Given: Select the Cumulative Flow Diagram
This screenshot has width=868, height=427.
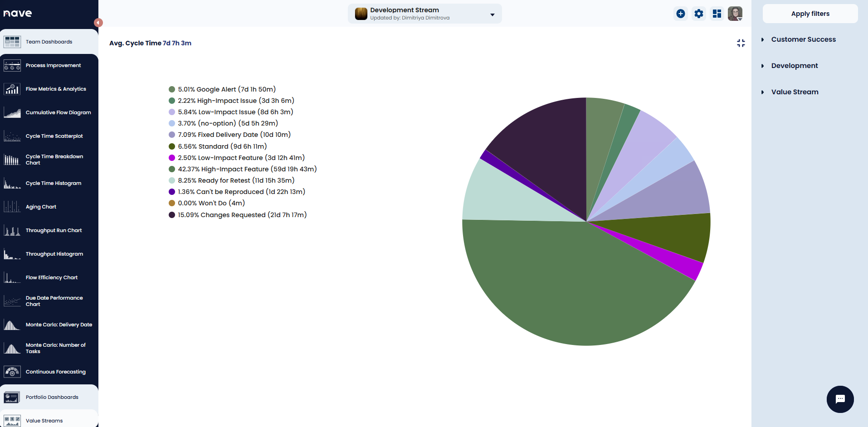Looking at the screenshot, I should (x=58, y=112).
